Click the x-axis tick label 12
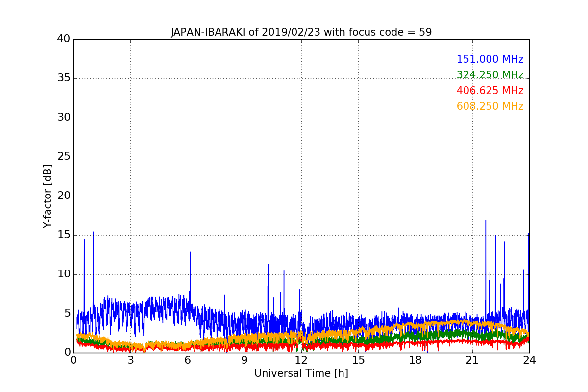588x392 pixels. point(301,360)
